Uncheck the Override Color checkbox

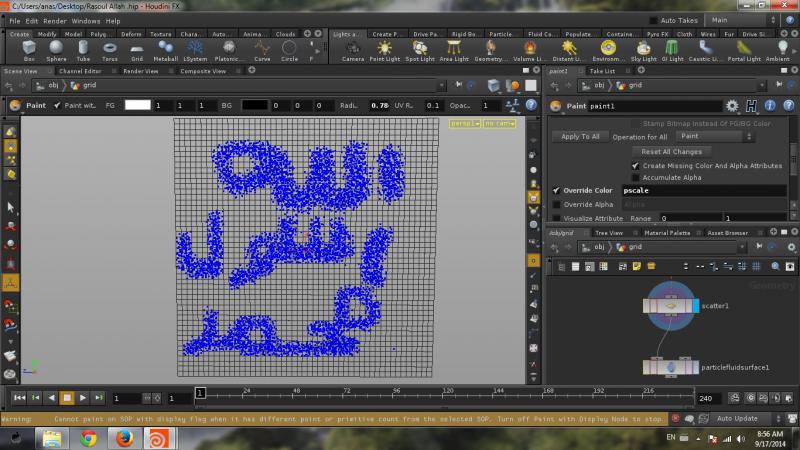[556, 190]
